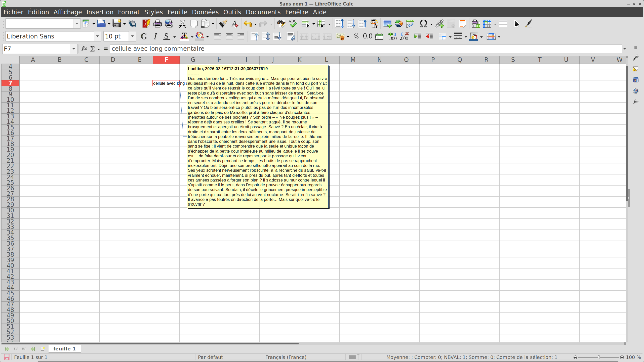Open Find and Replace binoculars icon
This screenshot has height=362, width=644.
pyautogui.click(x=281, y=24)
